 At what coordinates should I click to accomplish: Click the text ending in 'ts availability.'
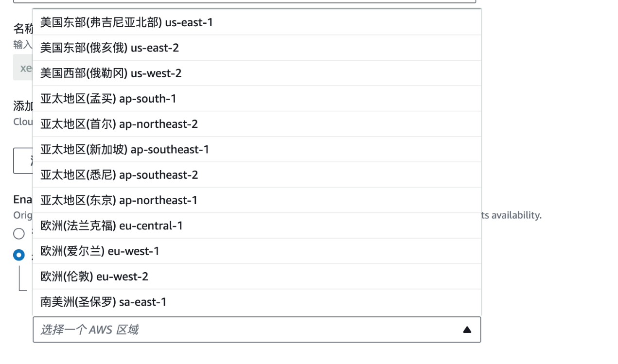click(511, 215)
